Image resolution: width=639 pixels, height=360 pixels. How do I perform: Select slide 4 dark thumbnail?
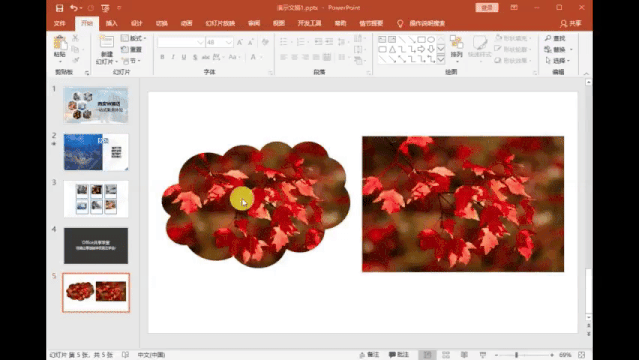[96, 245]
